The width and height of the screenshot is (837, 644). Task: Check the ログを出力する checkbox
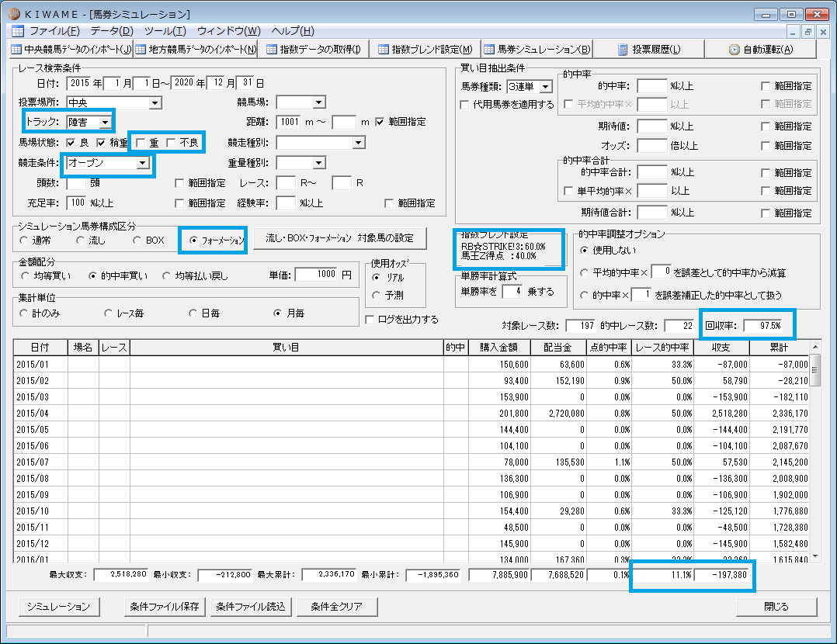point(370,319)
